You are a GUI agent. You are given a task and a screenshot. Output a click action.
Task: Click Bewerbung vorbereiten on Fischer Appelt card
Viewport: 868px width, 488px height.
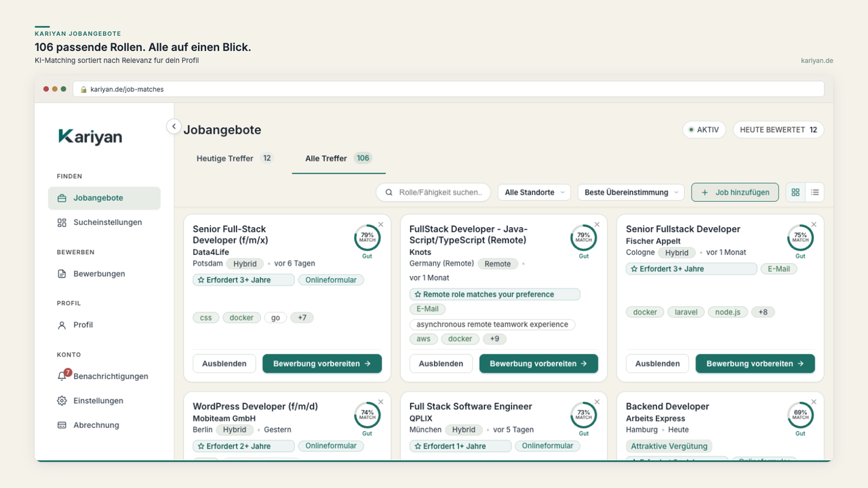point(755,364)
